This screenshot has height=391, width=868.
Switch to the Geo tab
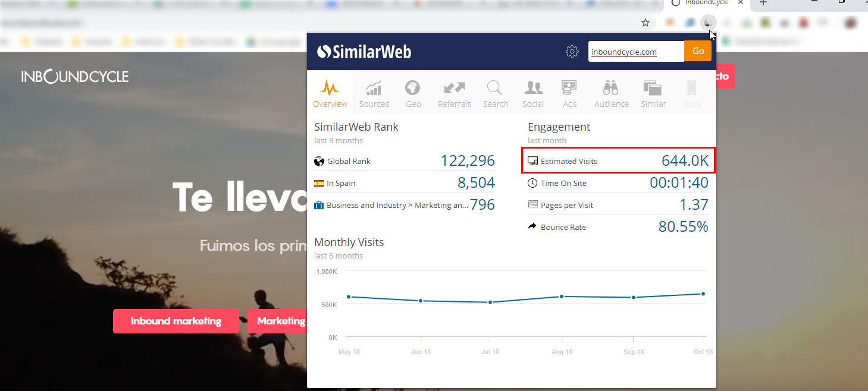click(x=413, y=94)
